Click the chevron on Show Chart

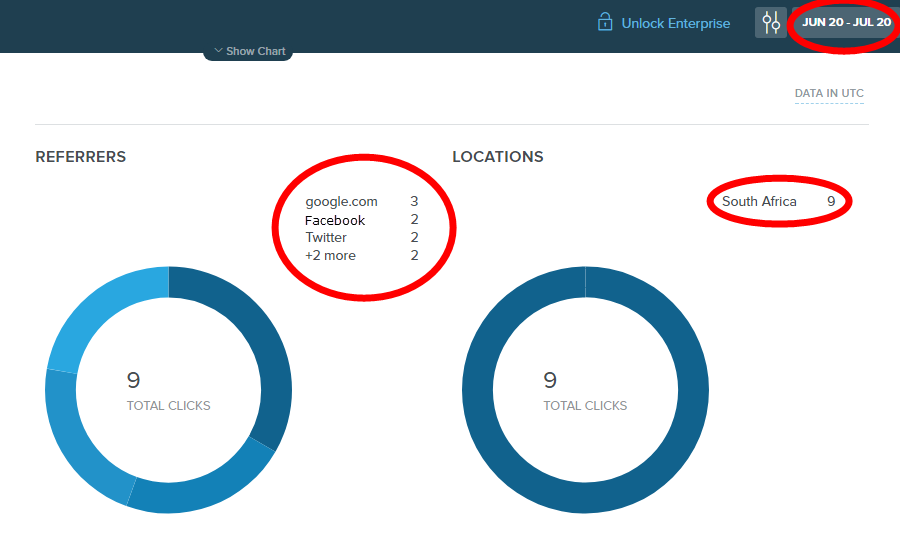pyautogui.click(x=218, y=51)
